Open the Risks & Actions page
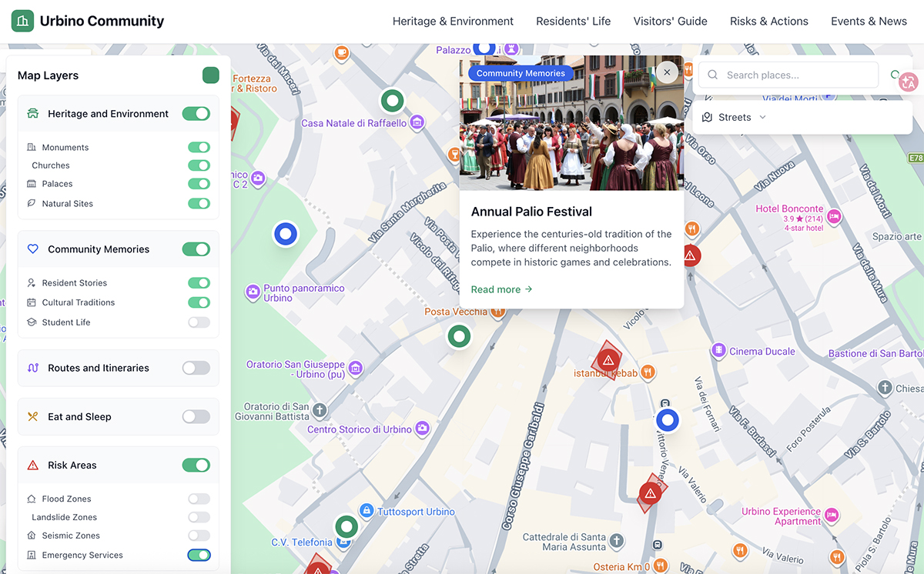The image size is (924, 574). pos(769,21)
